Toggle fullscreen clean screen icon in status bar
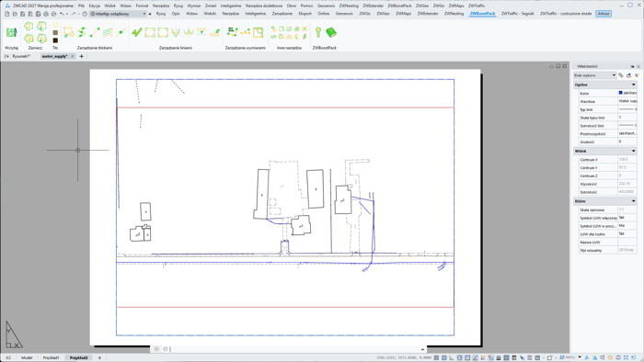This screenshot has width=644, height=362. point(626,358)
